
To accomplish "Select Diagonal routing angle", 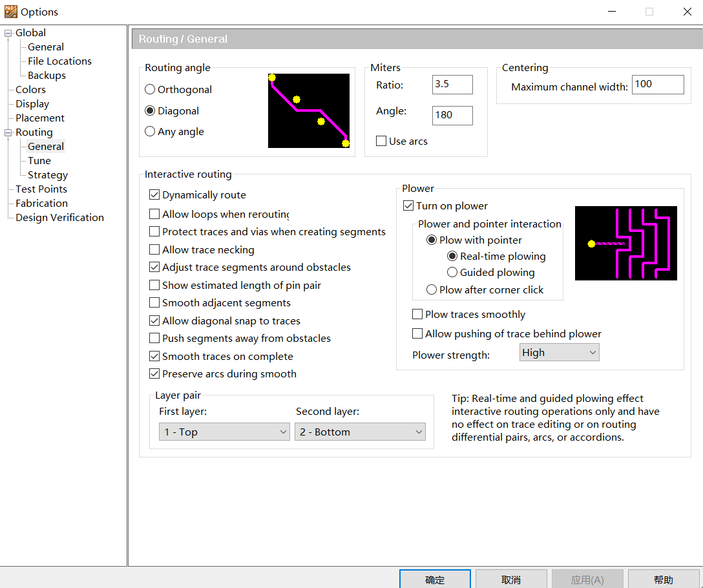I will coord(150,110).
